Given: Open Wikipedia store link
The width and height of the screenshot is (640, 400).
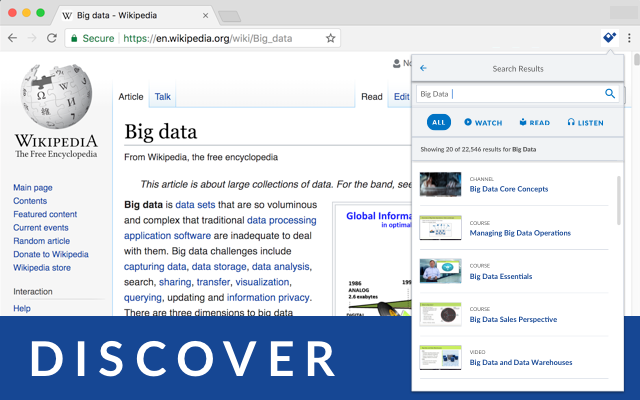Looking at the screenshot, I should (x=42, y=268).
